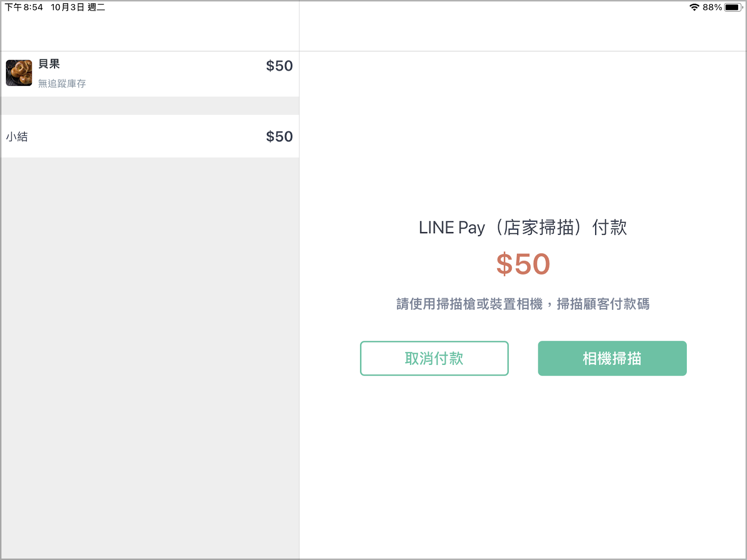Tap the clock showing 下午8:54

point(24,7)
